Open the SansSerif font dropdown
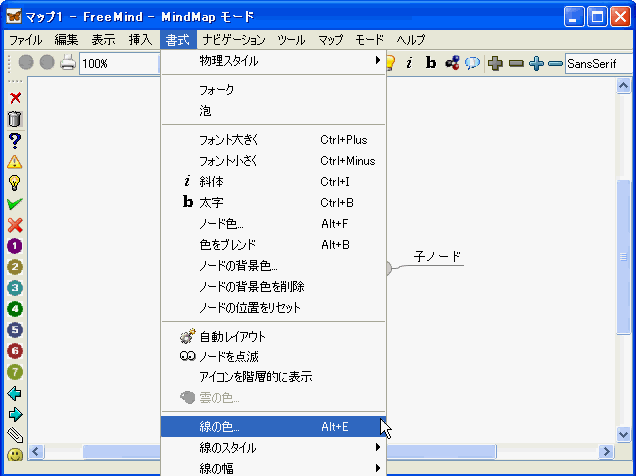 599,64
